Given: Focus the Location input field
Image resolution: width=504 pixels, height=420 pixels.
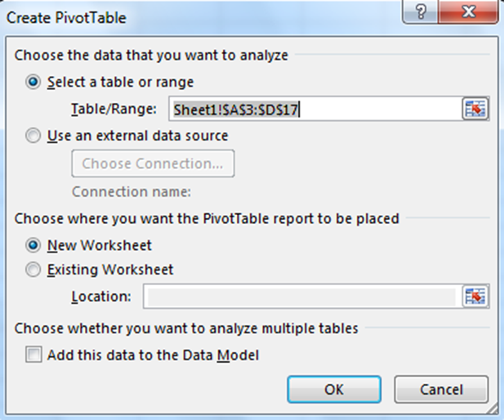Looking at the screenshot, I should (x=298, y=297).
